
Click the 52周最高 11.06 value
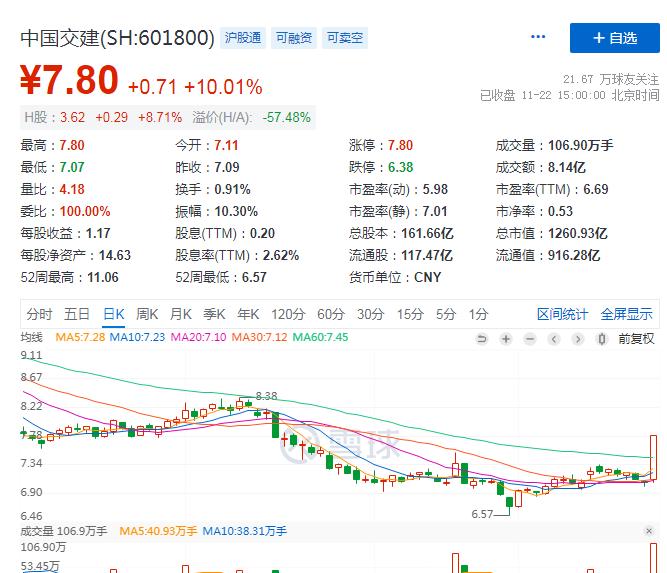pyautogui.click(x=103, y=277)
